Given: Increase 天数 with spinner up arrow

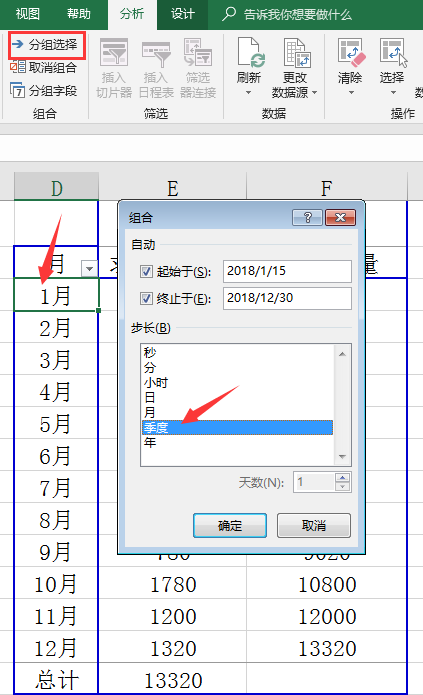Looking at the screenshot, I should point(343,477).
